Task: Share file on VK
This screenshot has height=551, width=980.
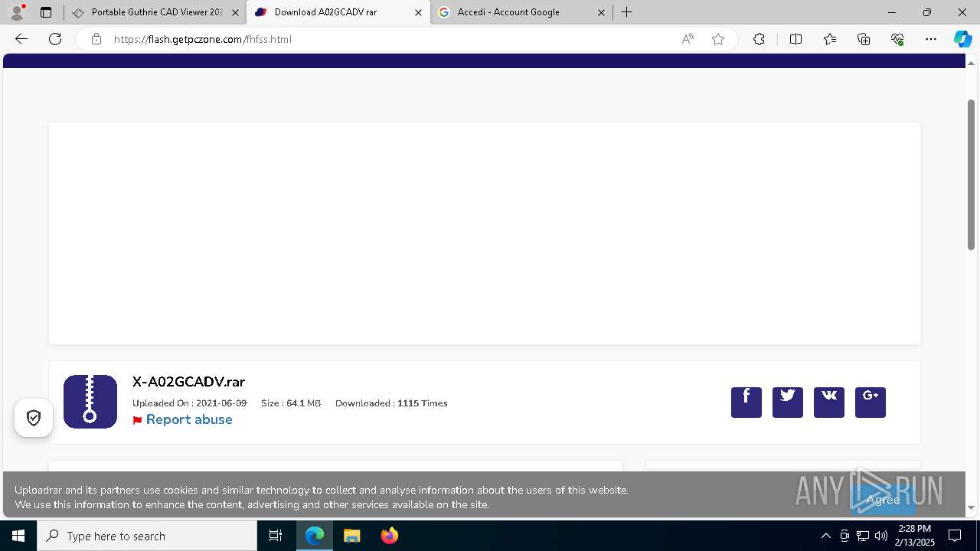Action: click(829, 403)
